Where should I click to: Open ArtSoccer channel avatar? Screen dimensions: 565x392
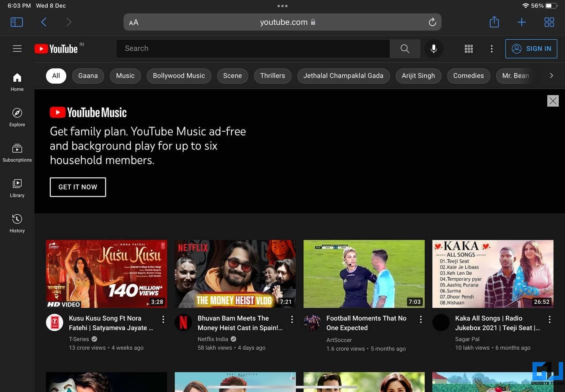[x=312, y=323]
